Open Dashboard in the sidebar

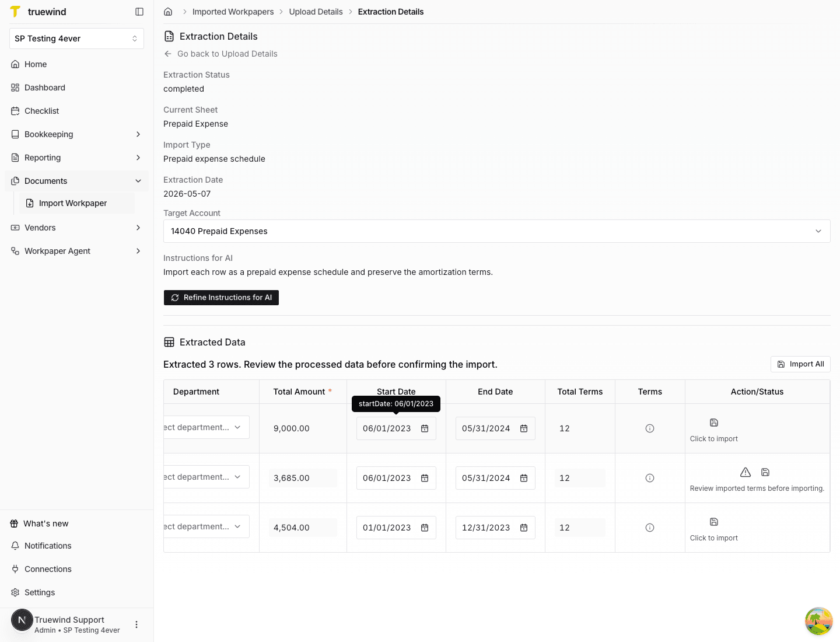tap(76, 88)
